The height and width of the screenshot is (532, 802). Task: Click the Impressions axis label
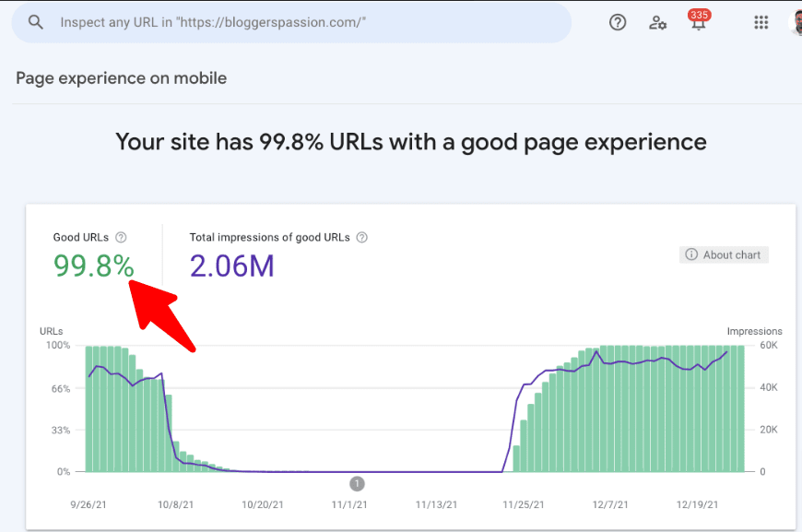(754, 331)
